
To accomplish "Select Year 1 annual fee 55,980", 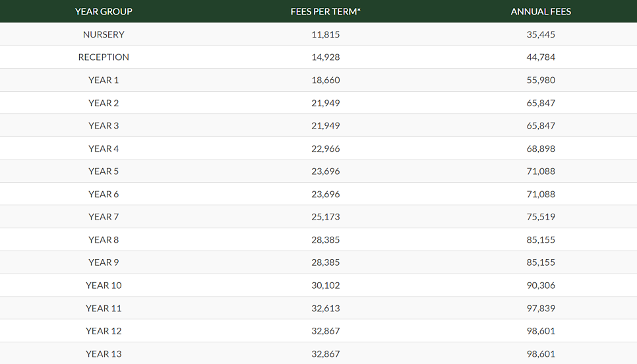I will pyautogui.click(x=541, y=80).
